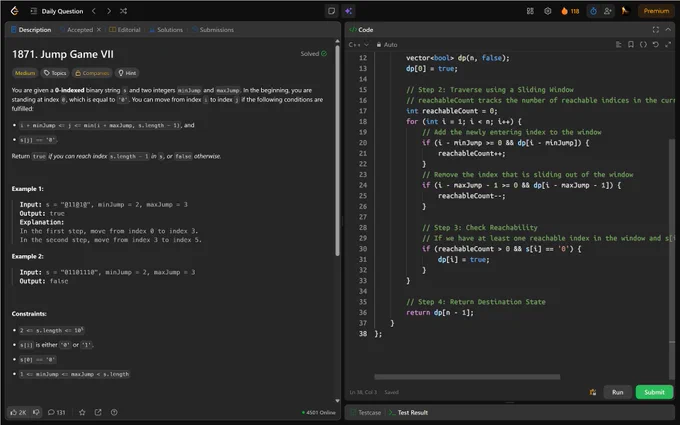
Task: Toggle the Auto lock setting
Action: (x=387, y=44)
